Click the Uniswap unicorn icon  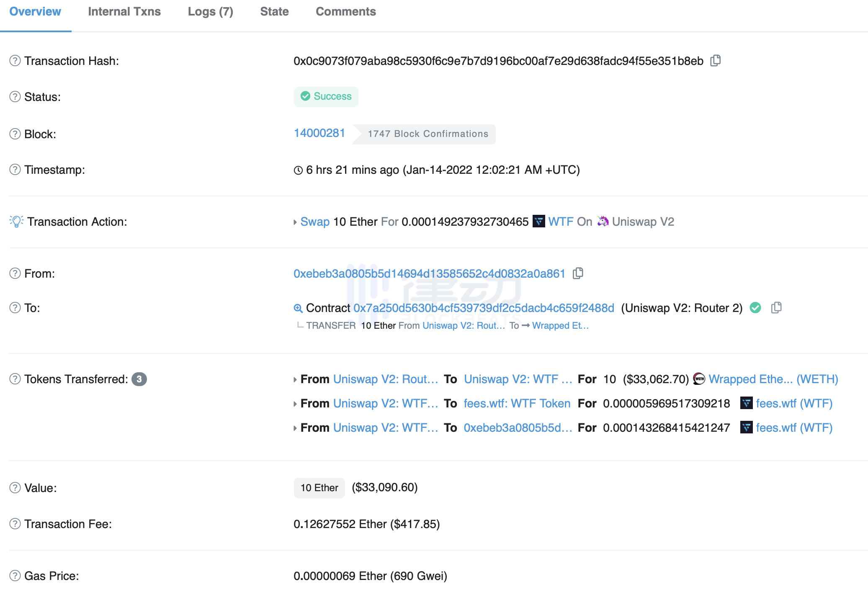[x=603, y=221]
